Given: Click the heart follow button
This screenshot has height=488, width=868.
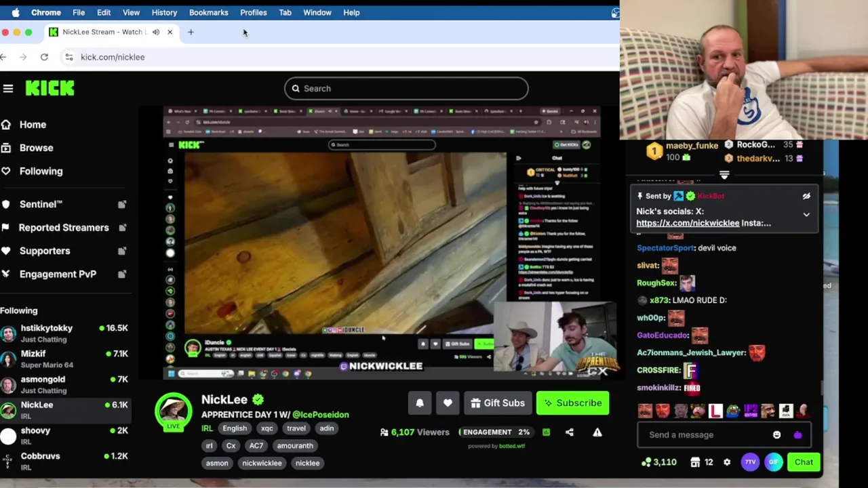Looking at the screenshot, I should point(448,403).
